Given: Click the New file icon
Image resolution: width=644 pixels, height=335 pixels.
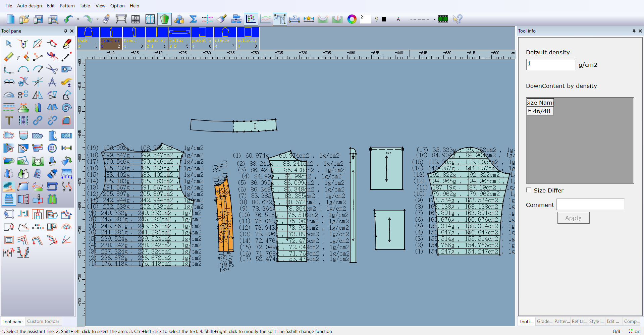Looking at the screenshot, I should (x=11, y=19).
